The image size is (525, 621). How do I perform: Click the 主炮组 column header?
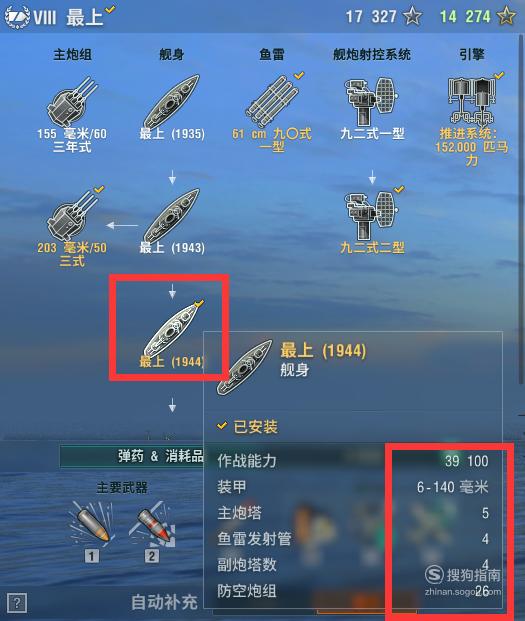72,54
